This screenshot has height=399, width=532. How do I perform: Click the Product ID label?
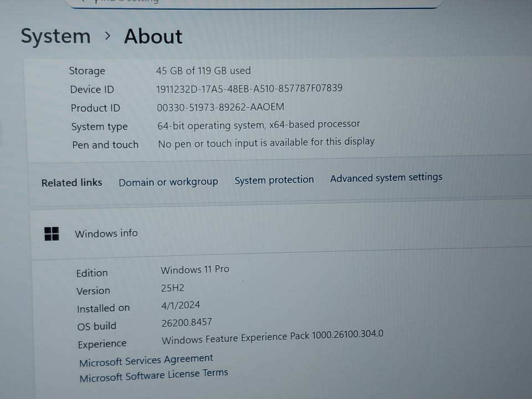95,108
